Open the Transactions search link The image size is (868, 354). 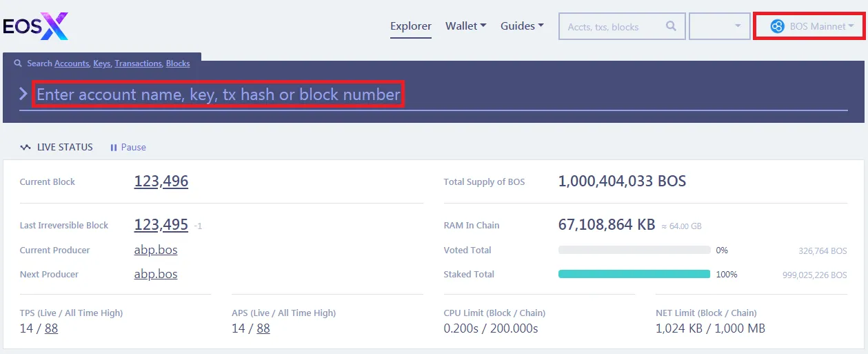pyautogui.click(x=138, y=63)
